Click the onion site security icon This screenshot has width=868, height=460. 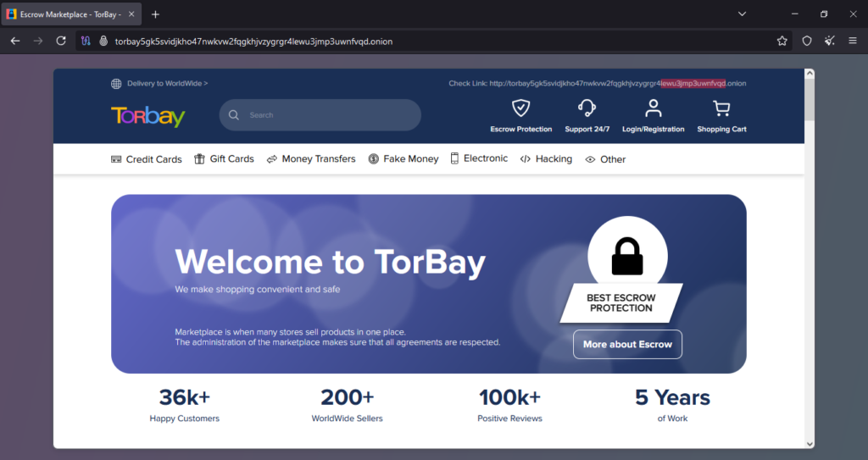click(x=103, y=41)
